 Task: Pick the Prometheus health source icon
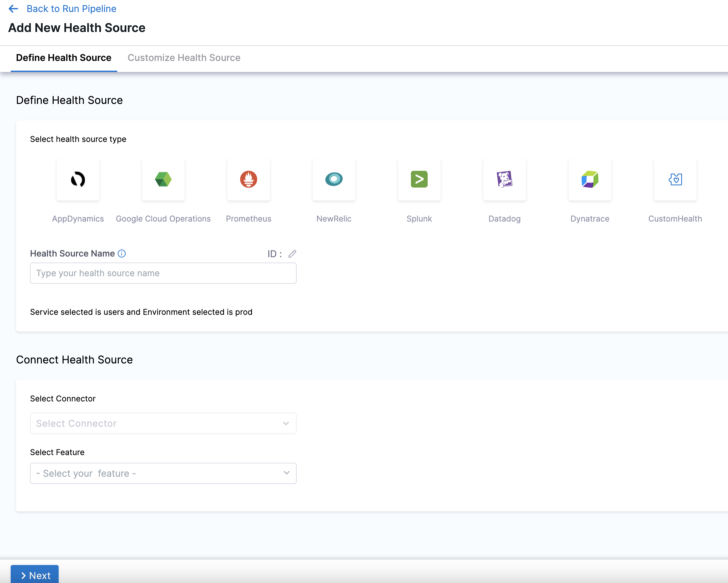pos(249,179)
